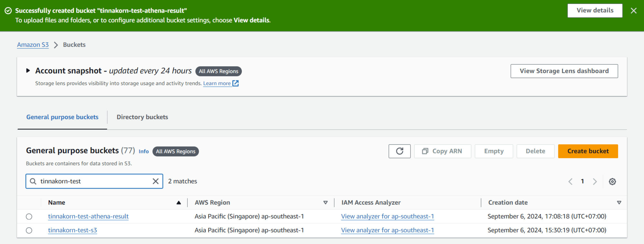Go to previous page of buckets
Image resolution: width=644 pixels, height=244 pixels.
click(570, 182)
